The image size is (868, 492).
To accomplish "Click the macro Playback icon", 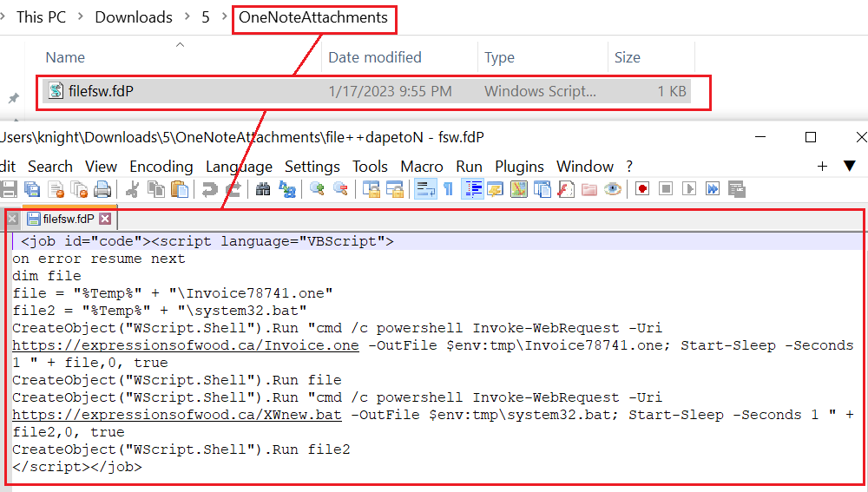I will 689,189.
